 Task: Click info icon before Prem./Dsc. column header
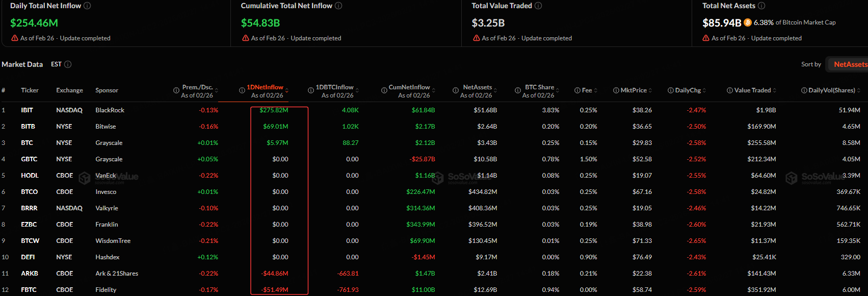(x=176, y=90)
